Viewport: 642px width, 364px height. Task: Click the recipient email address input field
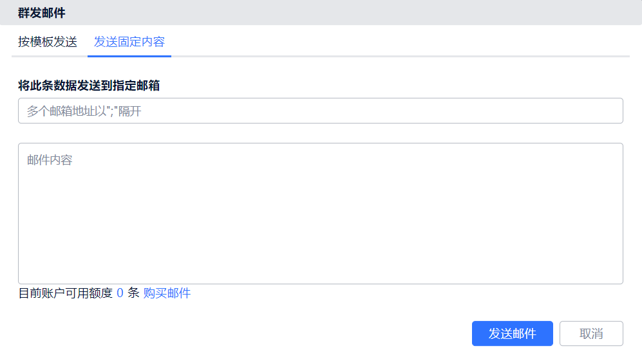click(x=320, y=111)
